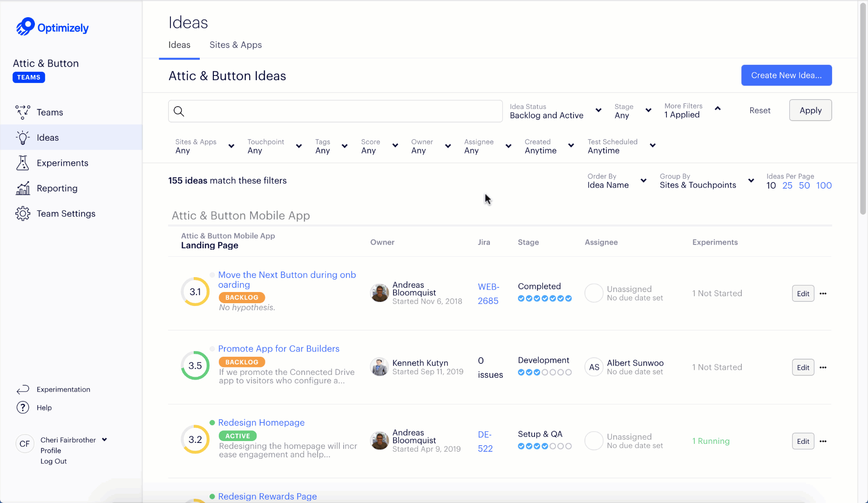The image size is (868, 503).
Task: Click the 3.2 score ring
Action: tap(195, 439)
